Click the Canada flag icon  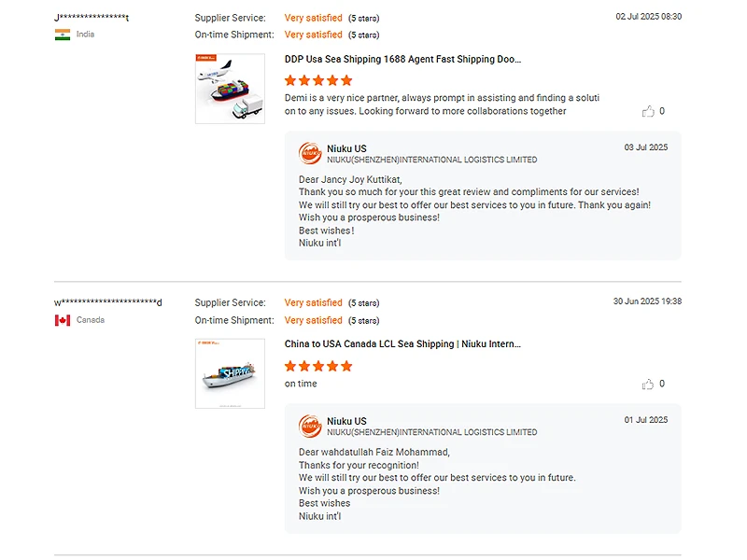point(63,320)
